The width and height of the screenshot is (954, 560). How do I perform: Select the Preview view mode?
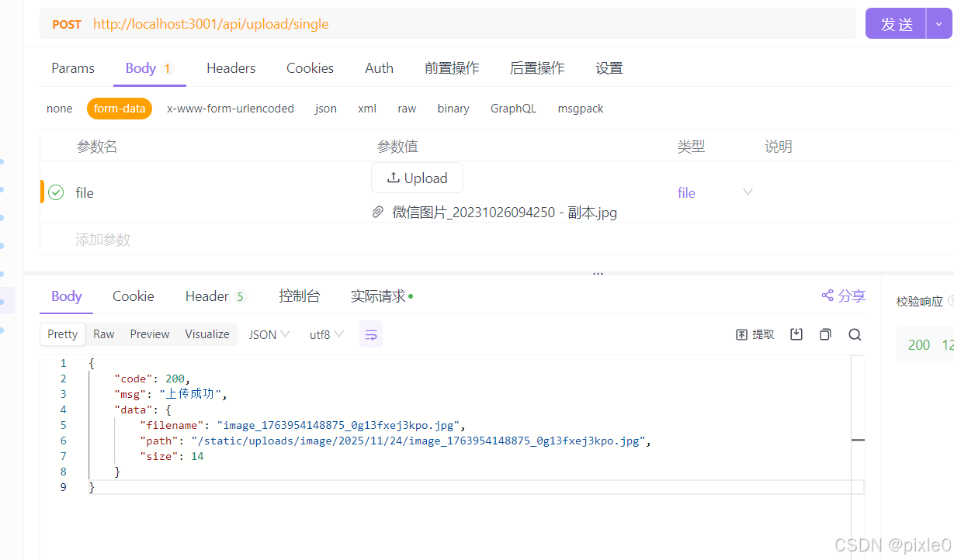tap(150, 334)
